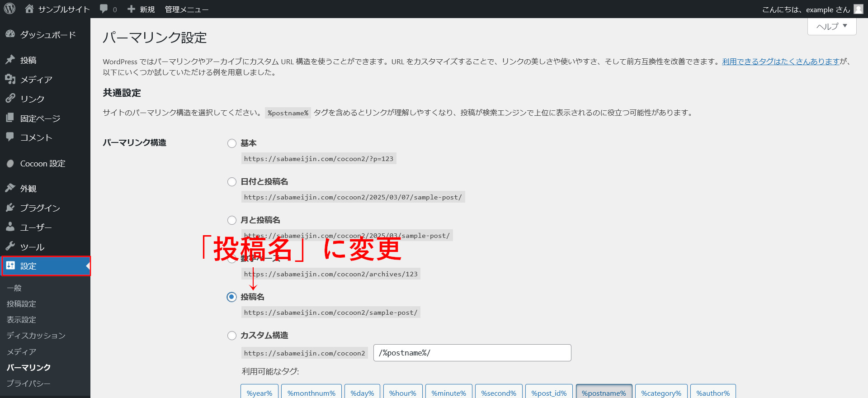Open the ダッシュボード dashboard icon
This screenshot has width=868, height=398.
click(10, 34)
